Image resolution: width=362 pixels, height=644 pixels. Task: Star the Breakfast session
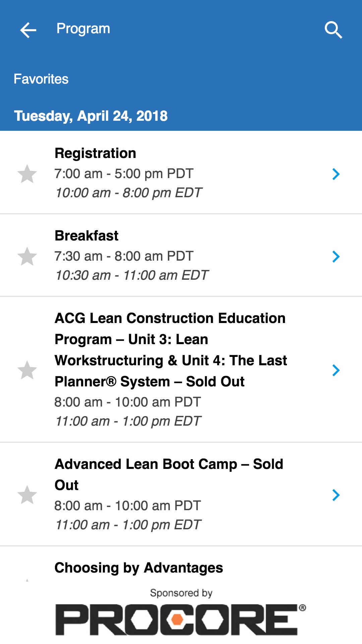(27, 257)
